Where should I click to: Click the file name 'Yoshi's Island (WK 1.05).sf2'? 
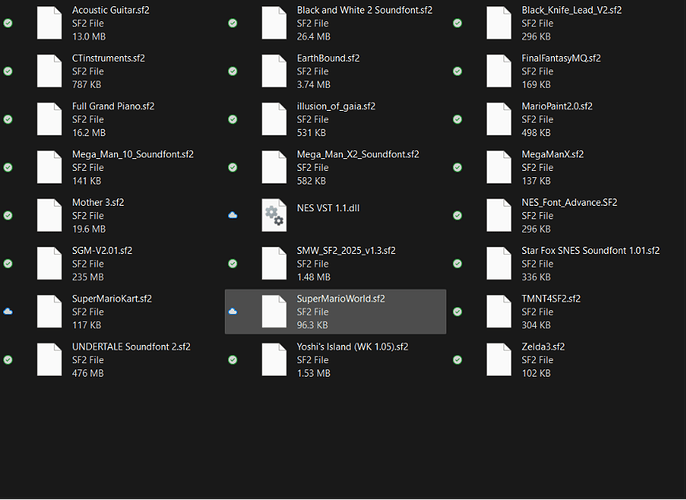coord(353,347)
